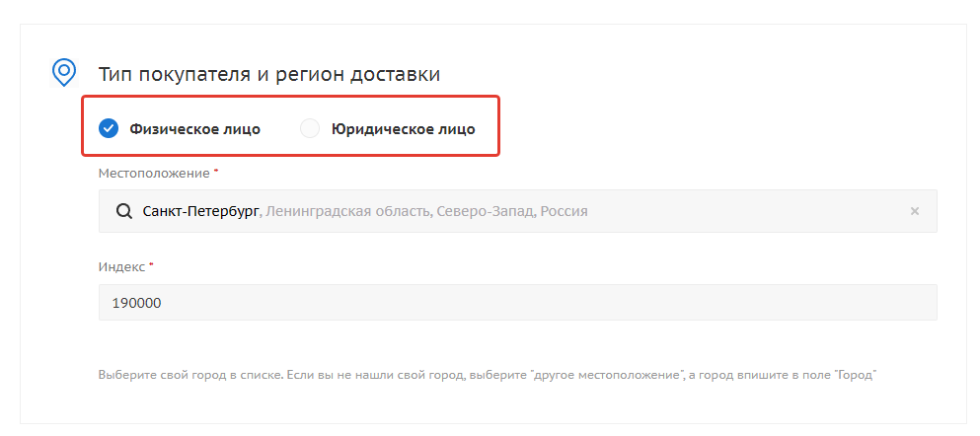The width and height of the screenshot is (980, 436).
Task: Click the hint text about choosing your city
Action: [489, 376]
